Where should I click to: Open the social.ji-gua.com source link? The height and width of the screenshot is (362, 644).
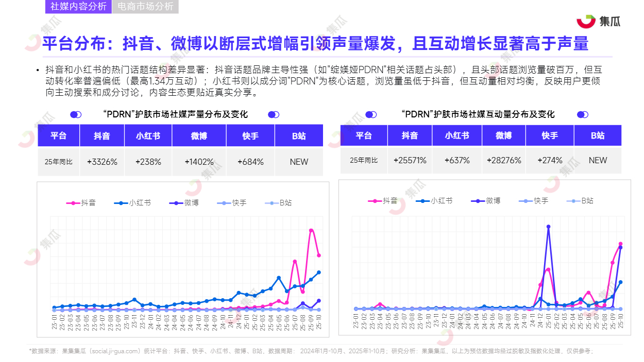pos(114,351)
